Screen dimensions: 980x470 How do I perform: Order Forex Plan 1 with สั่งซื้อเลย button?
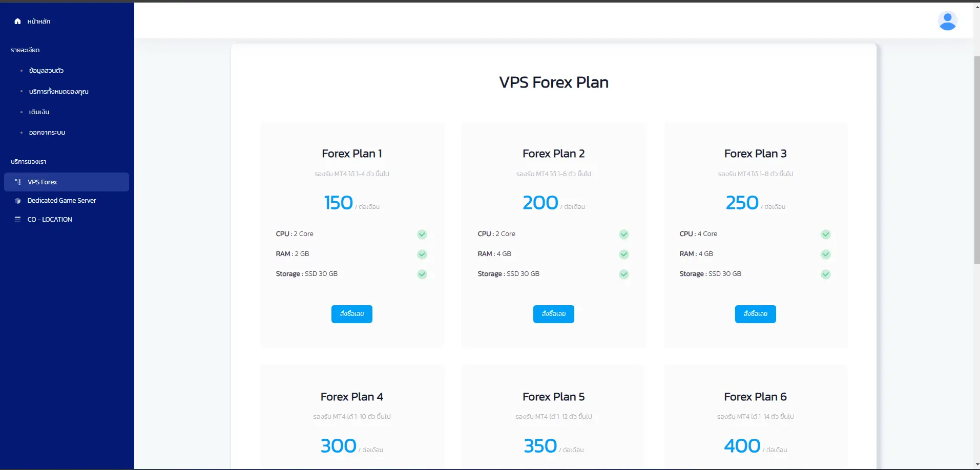[352, 314]
